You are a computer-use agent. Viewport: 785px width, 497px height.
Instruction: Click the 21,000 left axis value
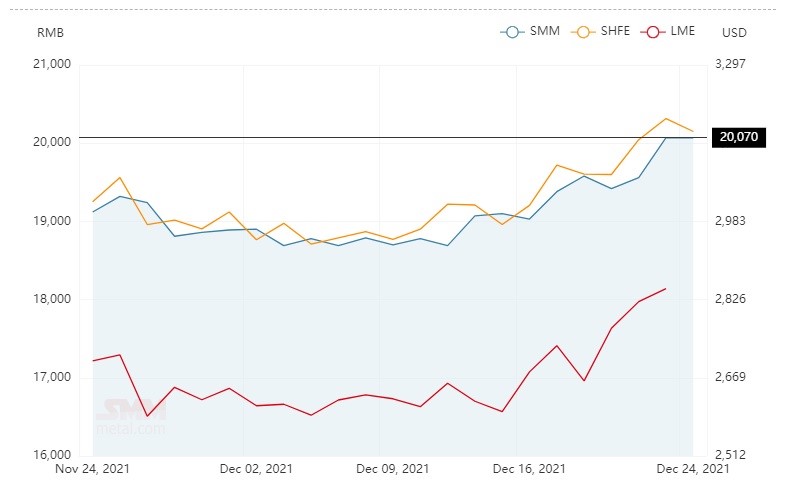tap(52, 64)
